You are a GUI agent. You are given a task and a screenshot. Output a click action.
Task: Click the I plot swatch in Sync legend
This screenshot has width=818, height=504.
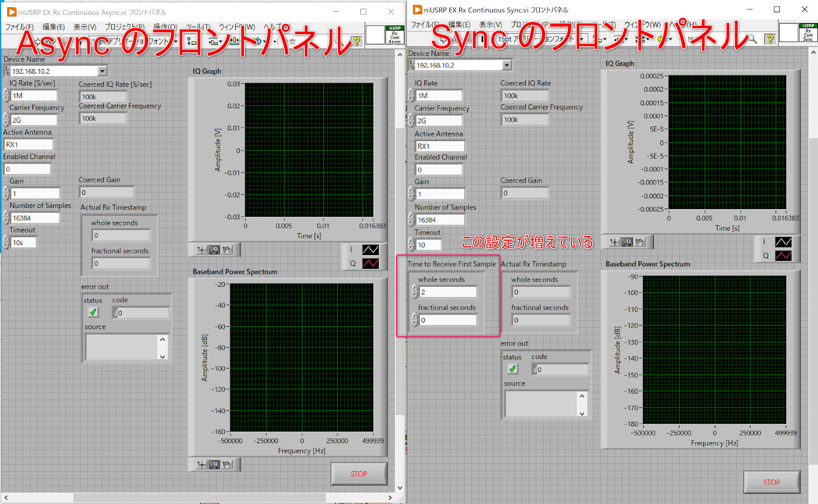tap(783, 242)
